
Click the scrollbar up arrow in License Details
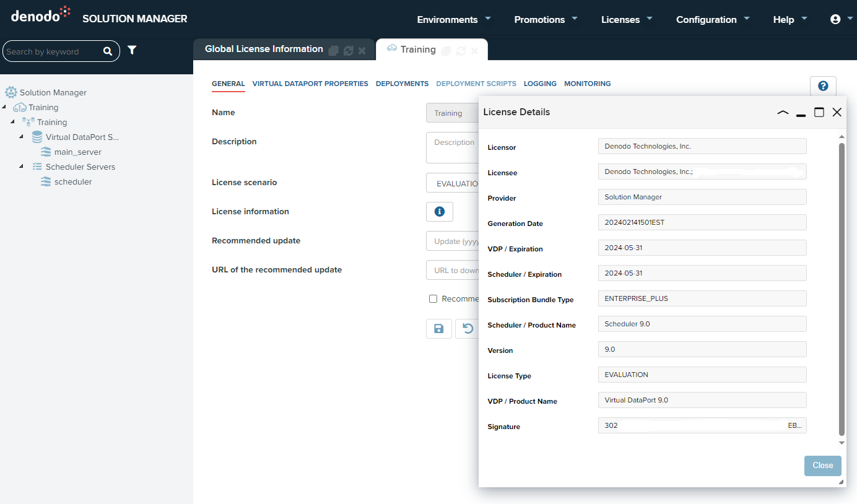pos(842,136)
